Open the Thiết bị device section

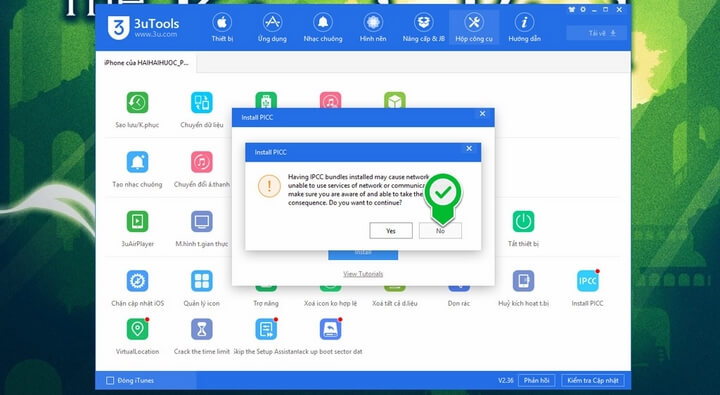pos(222,28)
